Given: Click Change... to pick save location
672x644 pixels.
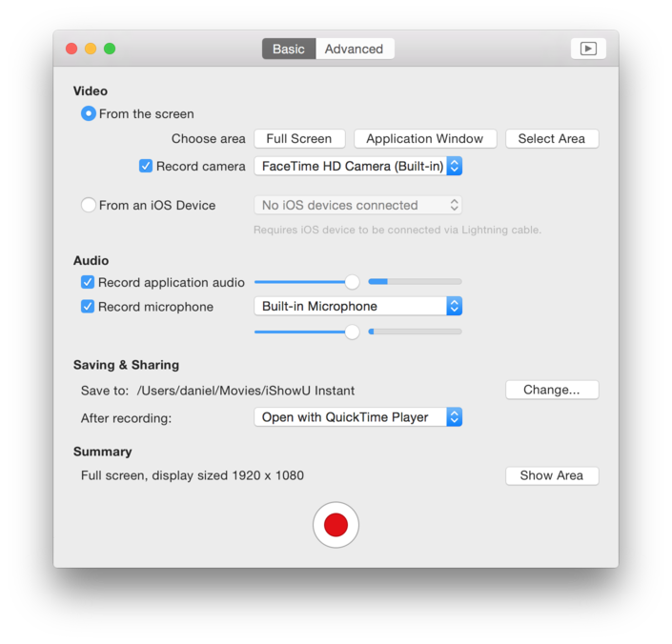Looking at the screenshot, I should 551,390.
